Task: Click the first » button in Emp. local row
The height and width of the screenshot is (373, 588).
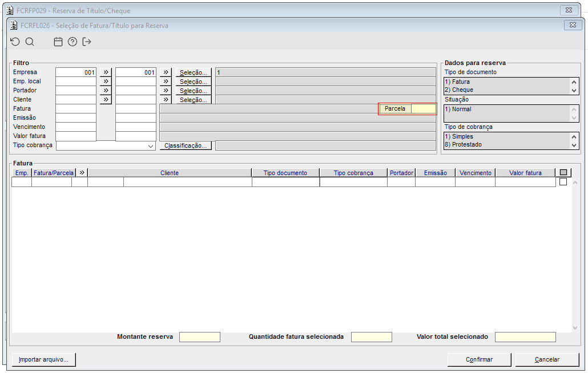Action: 106,81
